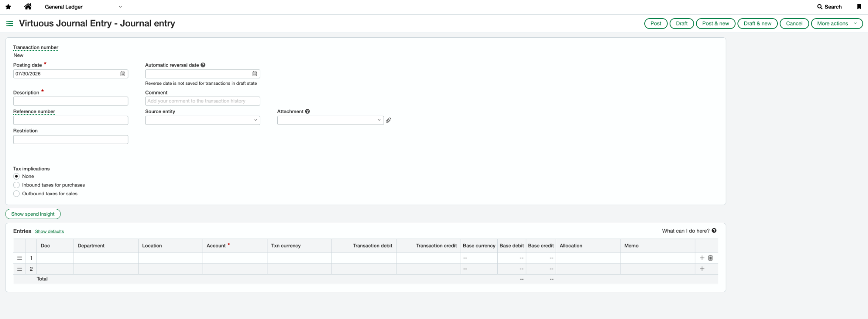This screenshot has height=319, width=868.
Task: Grab the reorder handle of row 2
Action: (19, 269)
